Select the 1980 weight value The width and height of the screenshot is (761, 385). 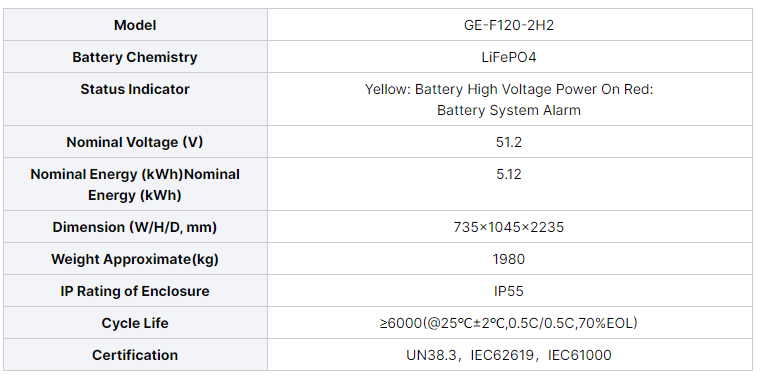pos(509,259)
